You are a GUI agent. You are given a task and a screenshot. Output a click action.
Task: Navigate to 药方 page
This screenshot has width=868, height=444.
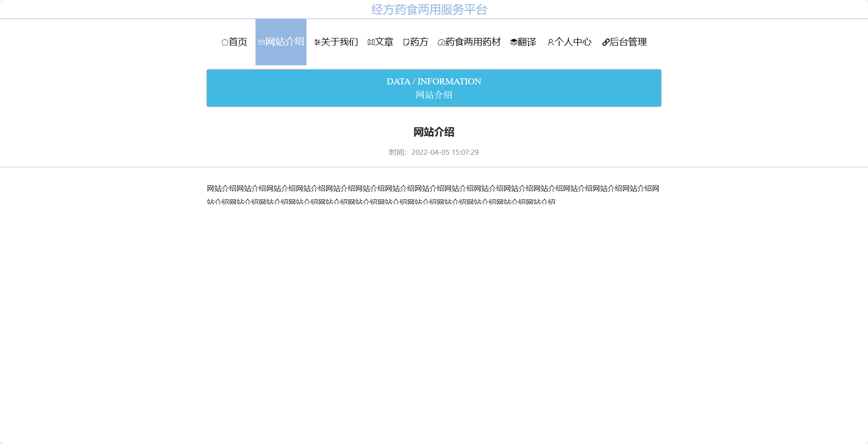click(x=416, y=42)
